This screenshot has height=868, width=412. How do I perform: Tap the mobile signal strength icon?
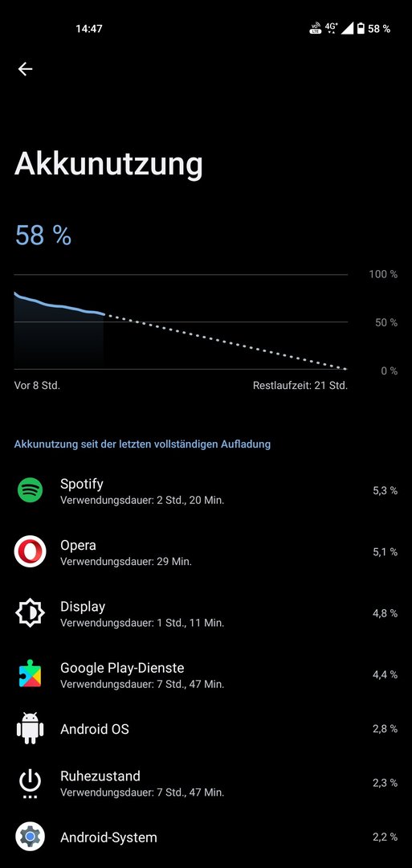[x=347, y=28]
